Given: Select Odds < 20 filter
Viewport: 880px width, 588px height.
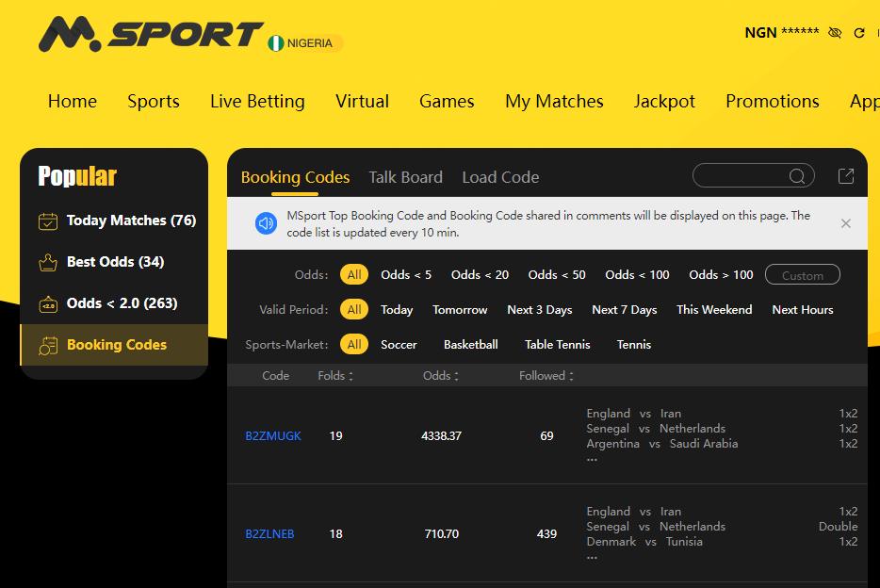Looking at the screenshot, I should pyautogui.click(x=480, y=275).
